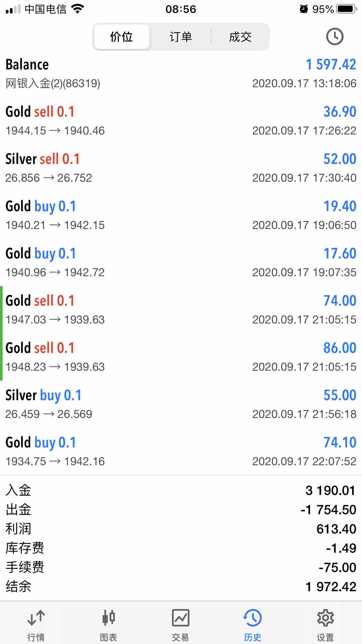This screenshot has height=644, width=362.
Task: Select Gold sell trade with 86.00 profit
Action: pos(181,357)
